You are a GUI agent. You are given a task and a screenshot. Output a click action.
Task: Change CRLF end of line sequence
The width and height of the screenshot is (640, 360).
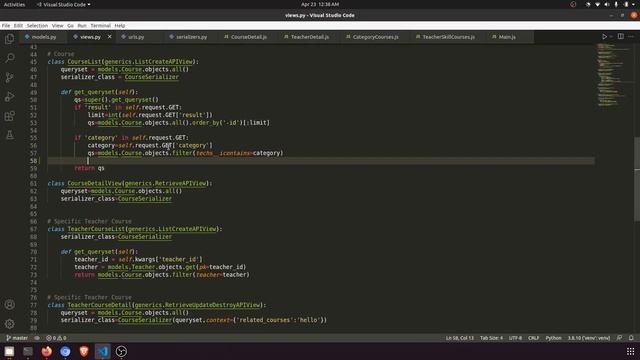click(x=533, y=338)
